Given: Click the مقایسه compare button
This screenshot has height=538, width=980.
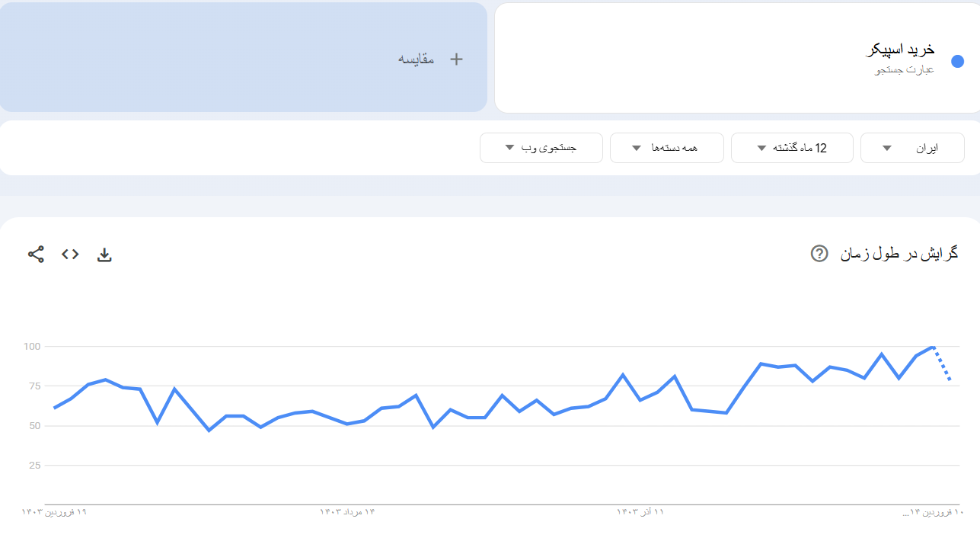Looking at the screenshot, I should click(417, 59).
